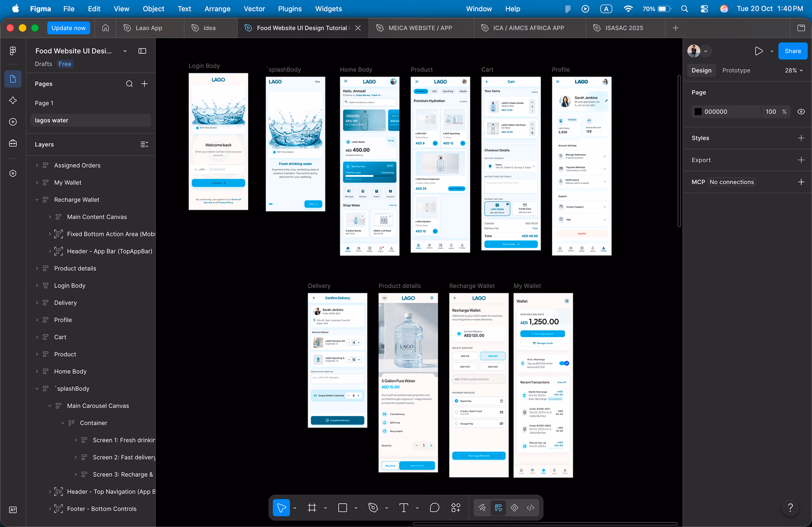
Task: Open the Plugins menu in menu bar
Action: (x=290, y=9)
